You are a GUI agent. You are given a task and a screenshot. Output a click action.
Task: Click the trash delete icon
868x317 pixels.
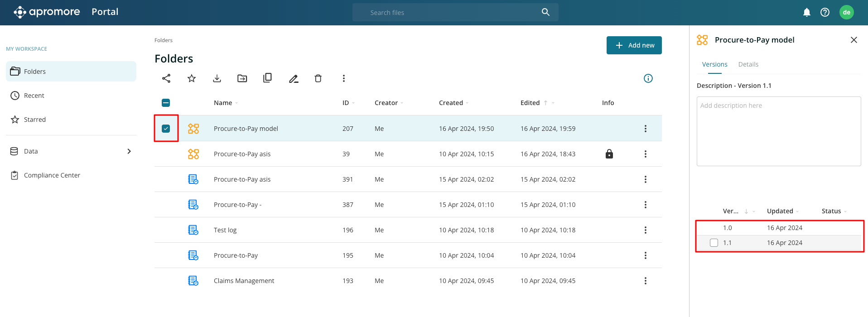[318, 78]
